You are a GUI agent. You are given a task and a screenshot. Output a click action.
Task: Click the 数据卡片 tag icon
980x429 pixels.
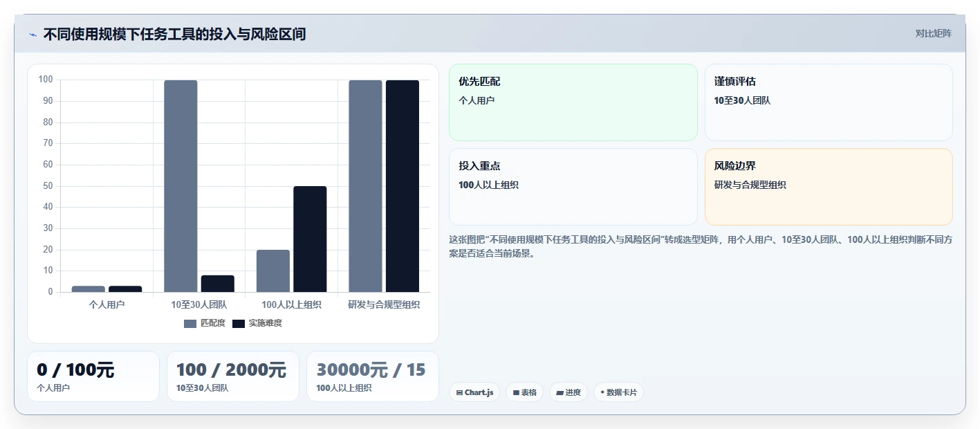pos(602,392)
